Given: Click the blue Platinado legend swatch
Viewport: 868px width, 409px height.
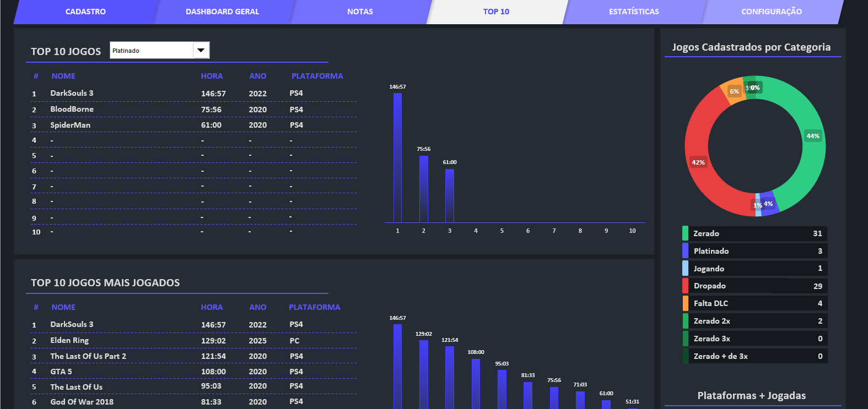Looking at the screenshot, I should click(x=685, y=251).
